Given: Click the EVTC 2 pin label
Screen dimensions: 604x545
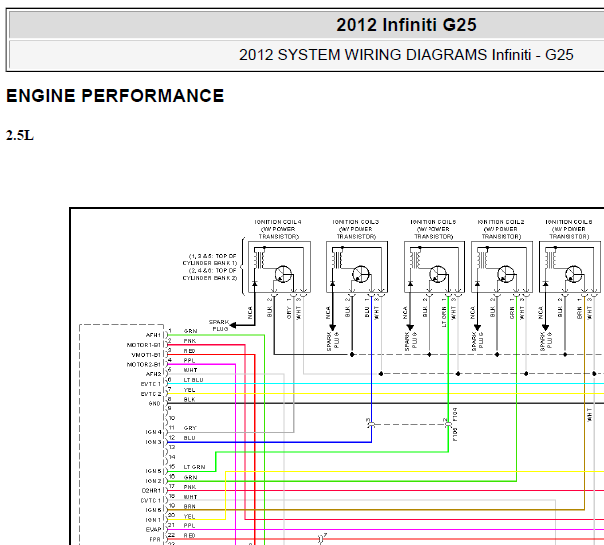Looking at the screenshot, I should tap(151, 394).
